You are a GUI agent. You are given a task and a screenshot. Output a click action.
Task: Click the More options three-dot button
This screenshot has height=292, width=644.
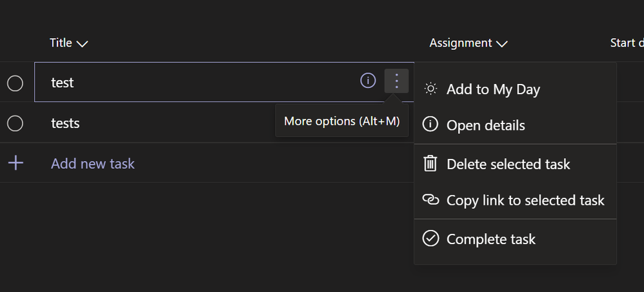coord(396,81)
